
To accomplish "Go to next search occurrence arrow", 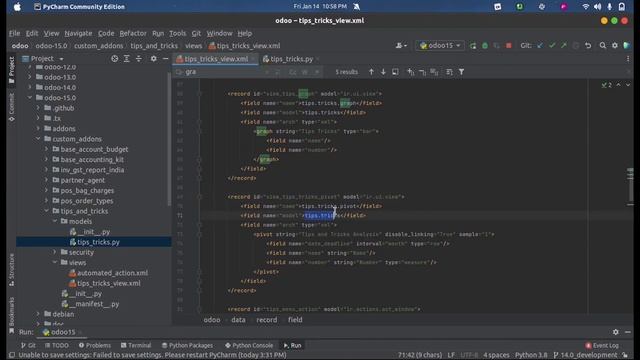I will click(383, 72).
